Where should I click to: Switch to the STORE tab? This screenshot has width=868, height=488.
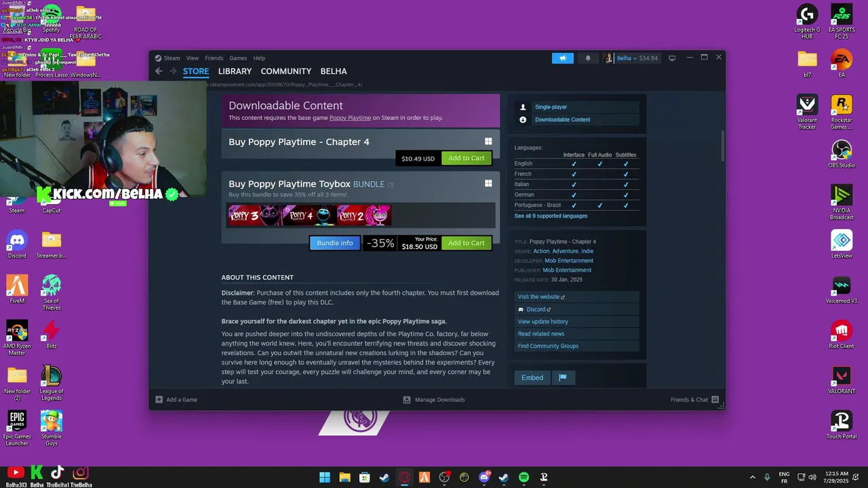(x=196, y=71)
